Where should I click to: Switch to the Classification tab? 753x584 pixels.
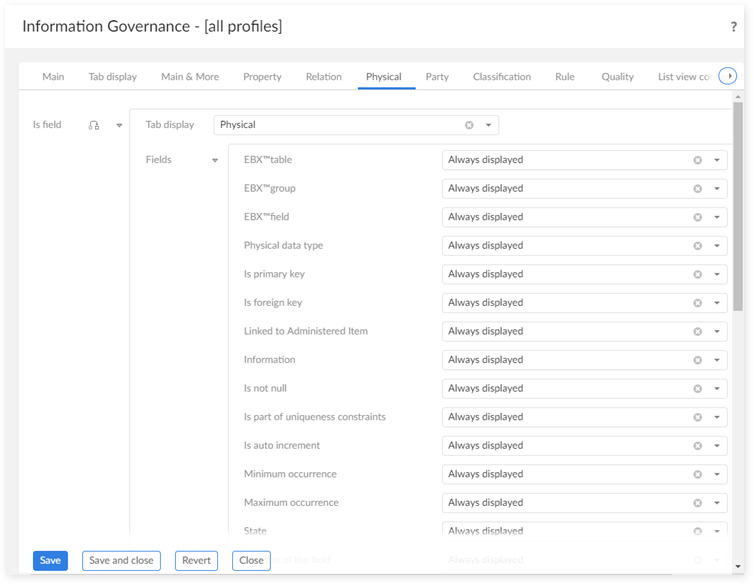pos(502,77)
